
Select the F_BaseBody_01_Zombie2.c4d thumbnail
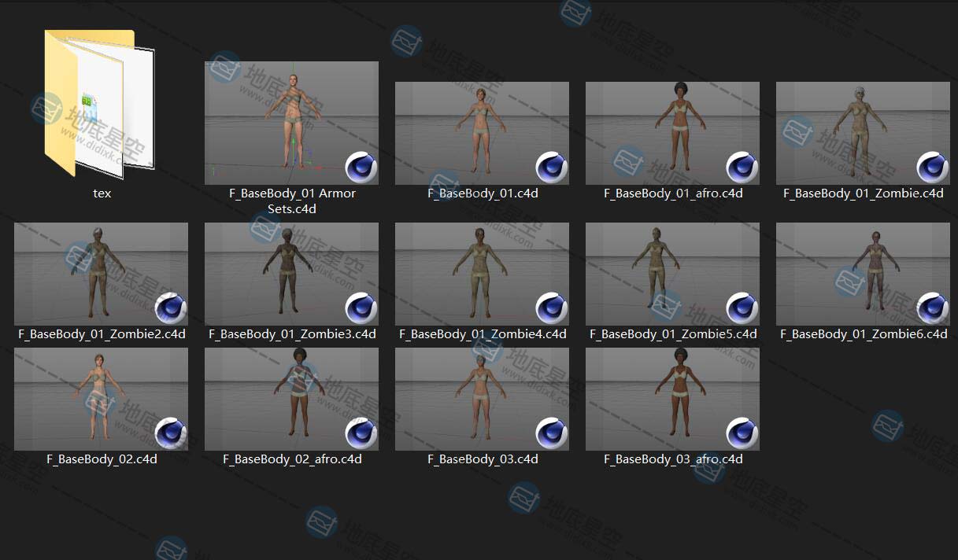tap(101, 274)
